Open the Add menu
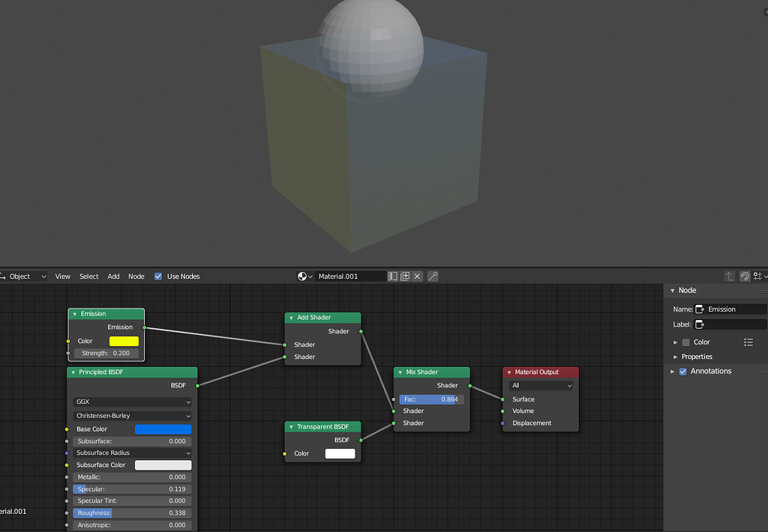 click(x=113, y=276)
